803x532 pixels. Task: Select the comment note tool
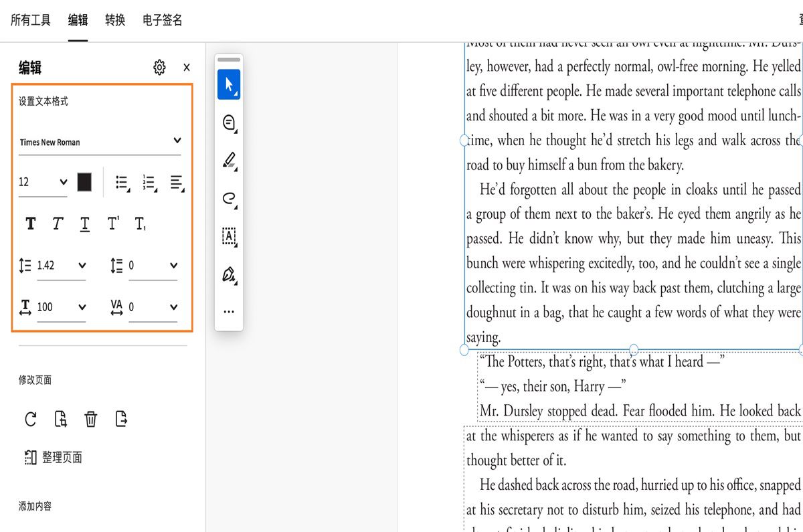tap(229, 123)
